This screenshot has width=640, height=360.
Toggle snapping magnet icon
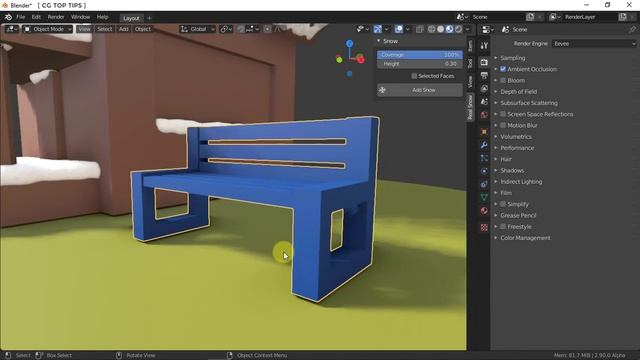click(240, 29)
